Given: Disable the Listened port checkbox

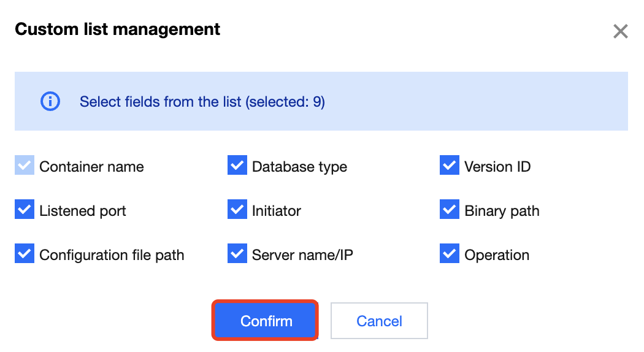Looking at the screenshot, I should 25,210.
